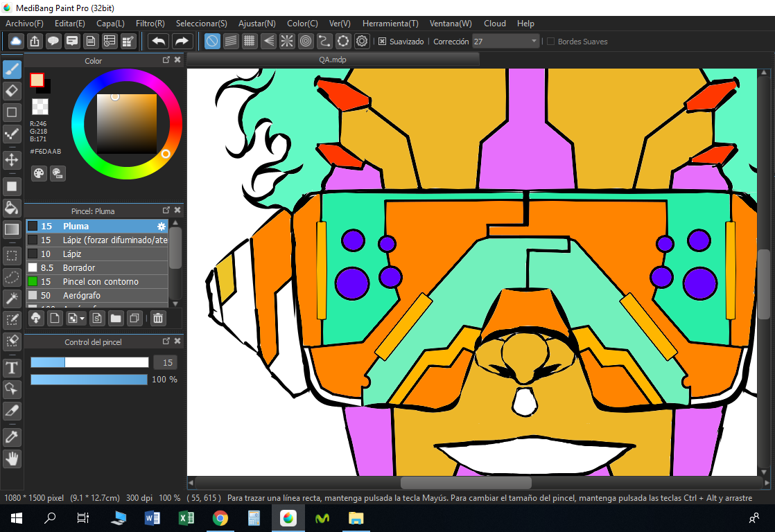Open the Corrección dropdown

(x=505, y=42)
